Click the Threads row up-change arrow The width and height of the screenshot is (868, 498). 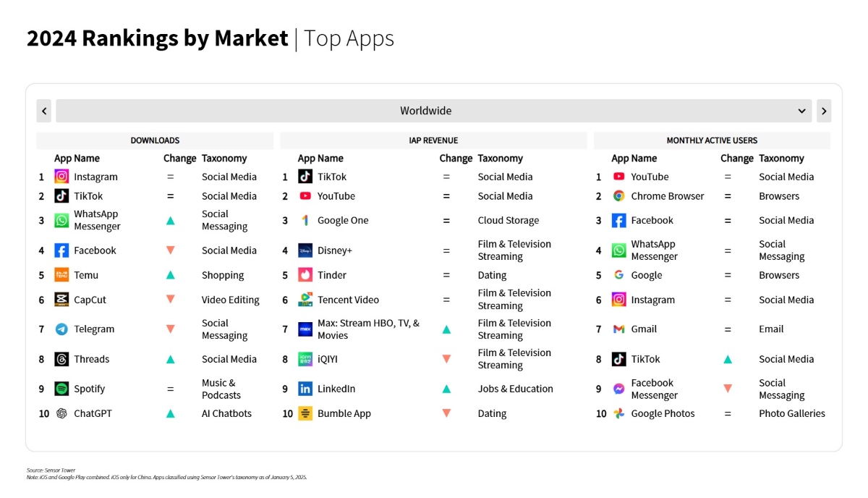170,359
